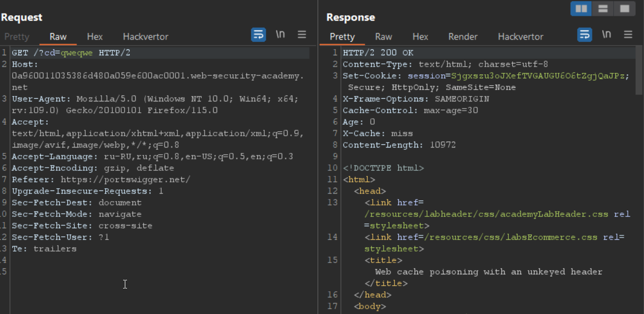Open the Render tab in the Response panel
The width and height of the screenshot is (644, 314).
[463, 37]
